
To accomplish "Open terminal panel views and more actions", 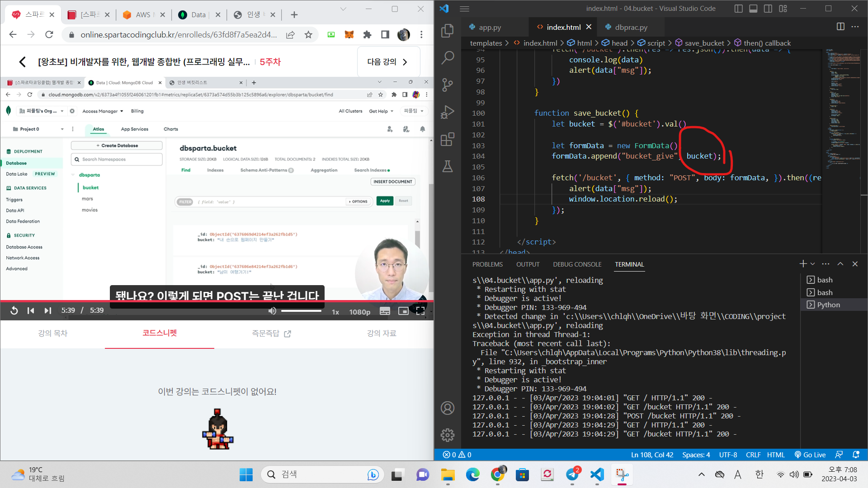I will click(x=826, y=264).
